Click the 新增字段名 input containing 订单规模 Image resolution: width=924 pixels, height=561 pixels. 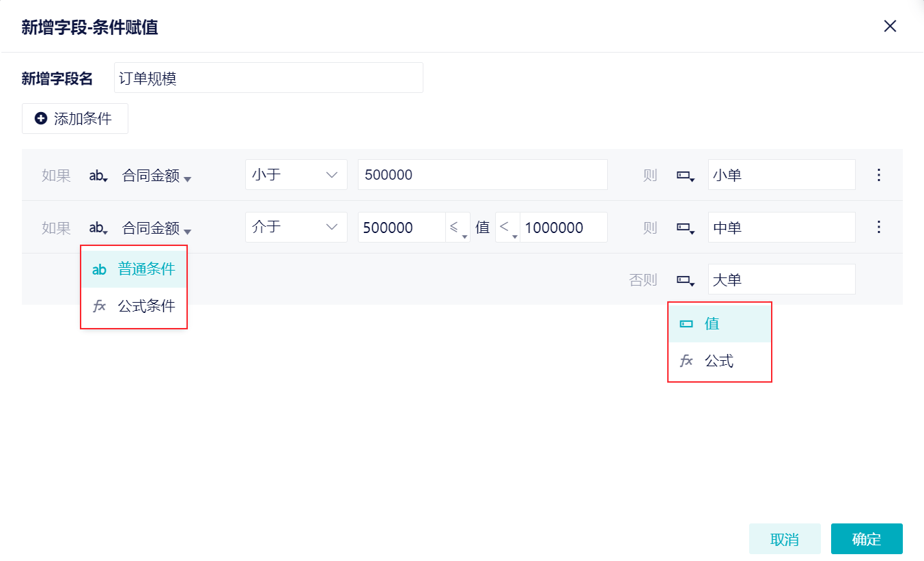point(268,78)
